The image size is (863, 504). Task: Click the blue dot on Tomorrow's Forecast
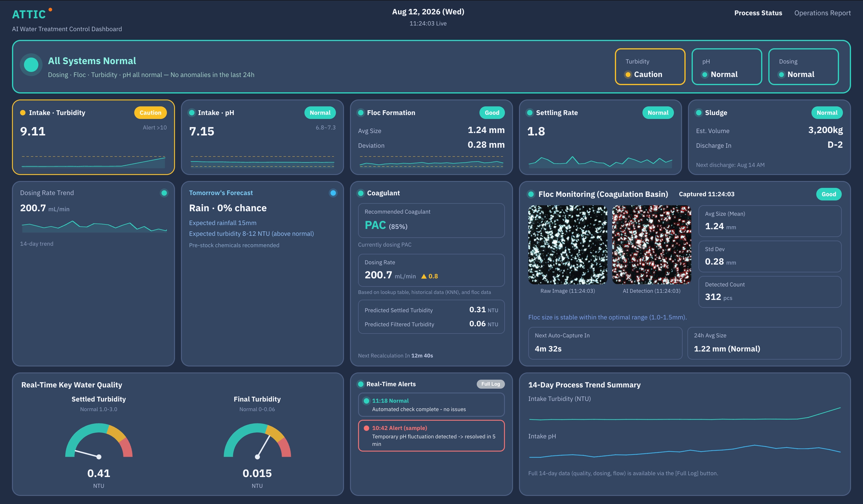pos(333,193)
